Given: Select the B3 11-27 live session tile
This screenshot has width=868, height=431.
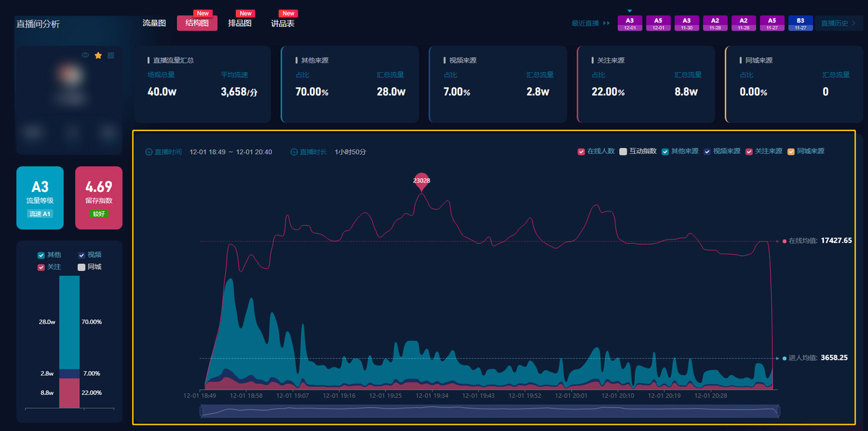Looking at the screenshot, I should [801, 23].
